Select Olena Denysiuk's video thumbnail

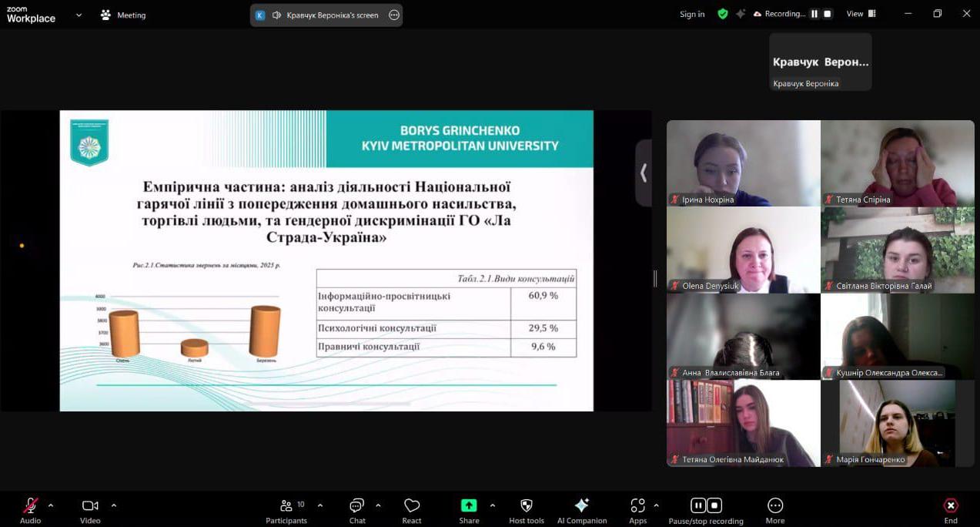click(743, 250)
